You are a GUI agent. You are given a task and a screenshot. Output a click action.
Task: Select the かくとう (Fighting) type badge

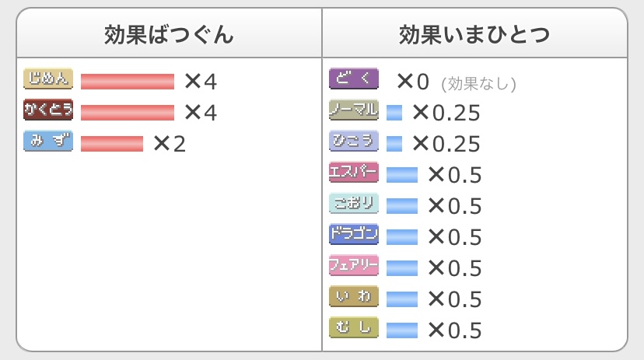[x=48, y=110]
